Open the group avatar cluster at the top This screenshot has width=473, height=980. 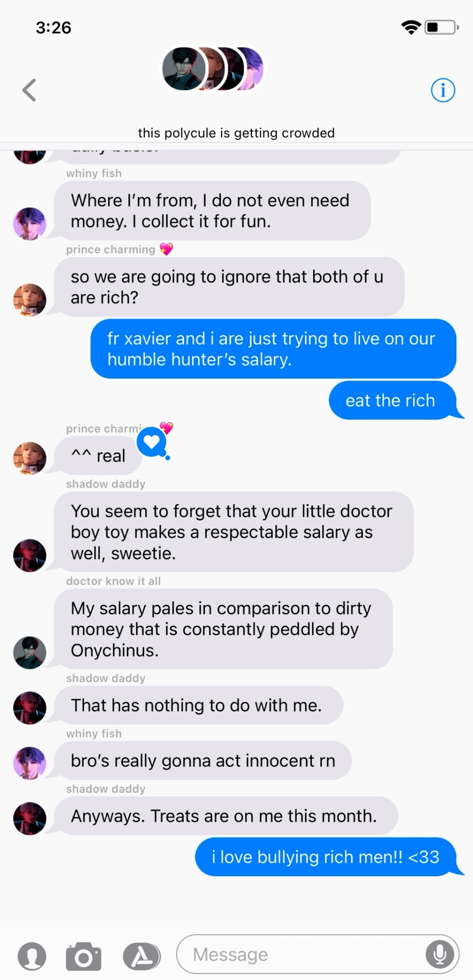pyautogui.click(x=212, y=69)
